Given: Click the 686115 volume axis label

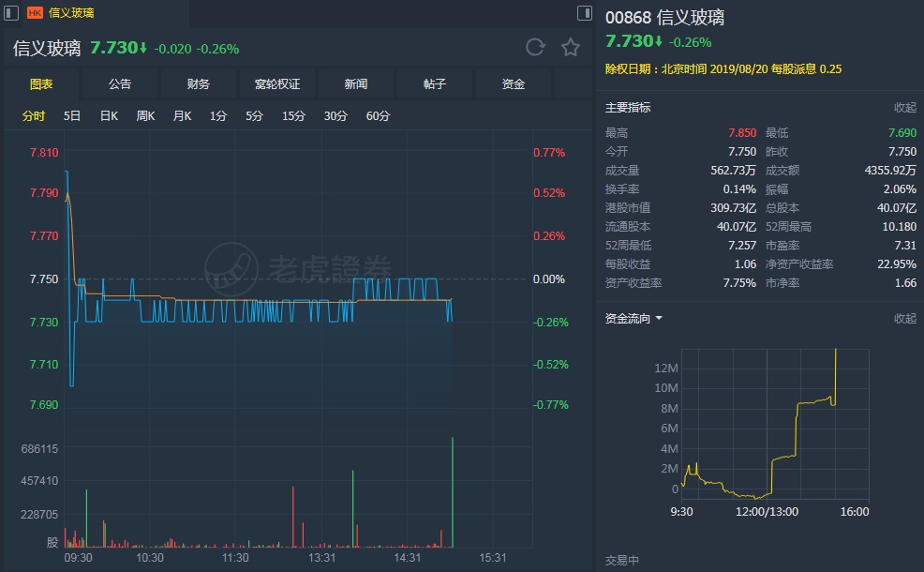Looking at the screenshot, I should coord(39,449).
